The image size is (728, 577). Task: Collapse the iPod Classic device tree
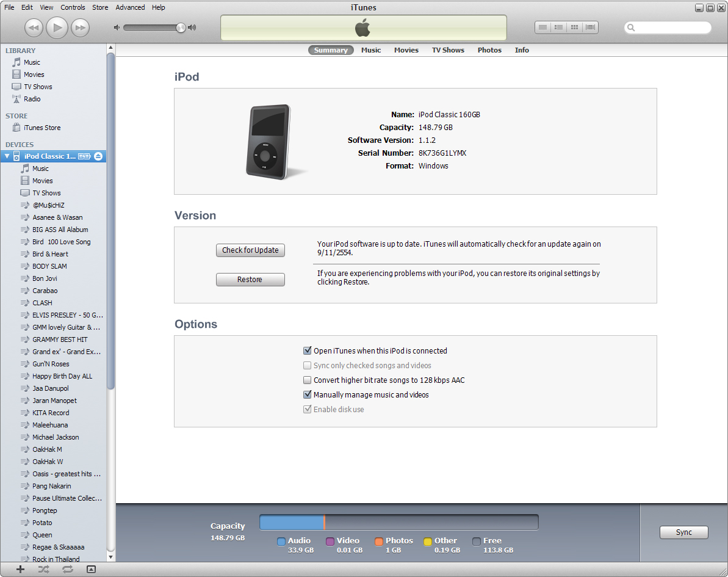(7, 156)
